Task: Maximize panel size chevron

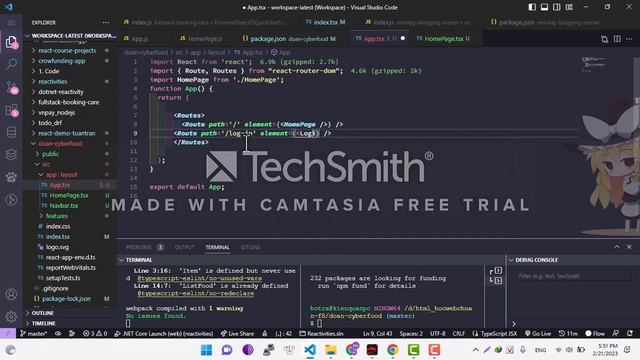Action: click(617, 247)
